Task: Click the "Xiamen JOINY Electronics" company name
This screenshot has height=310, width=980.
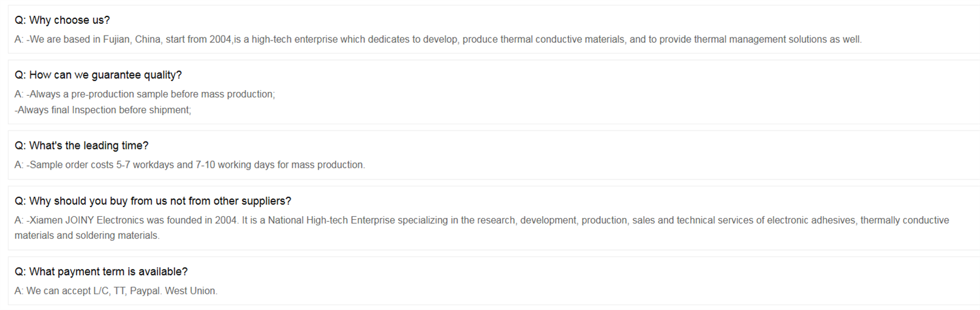Action: pyautogui.click(x=86, y=220)
